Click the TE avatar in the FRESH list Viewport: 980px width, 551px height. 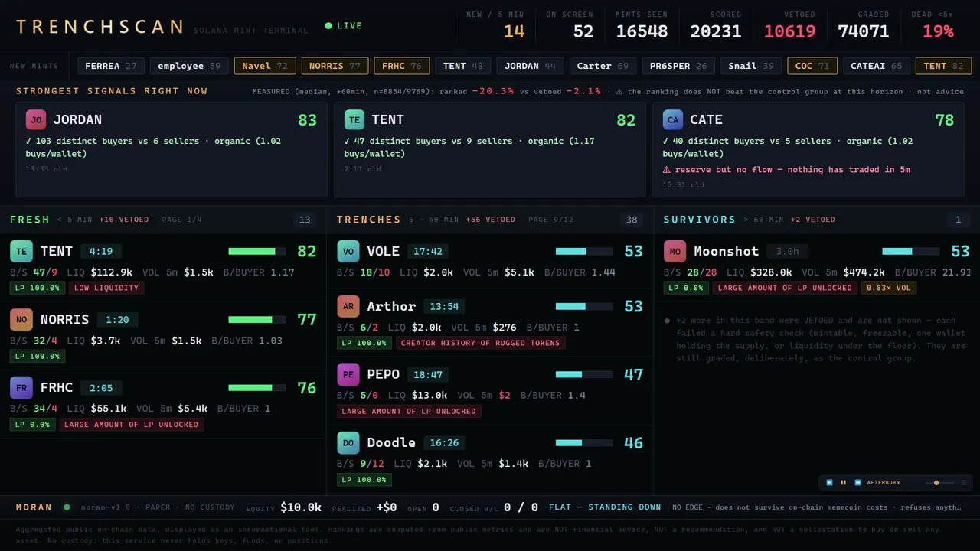point(21,251)
